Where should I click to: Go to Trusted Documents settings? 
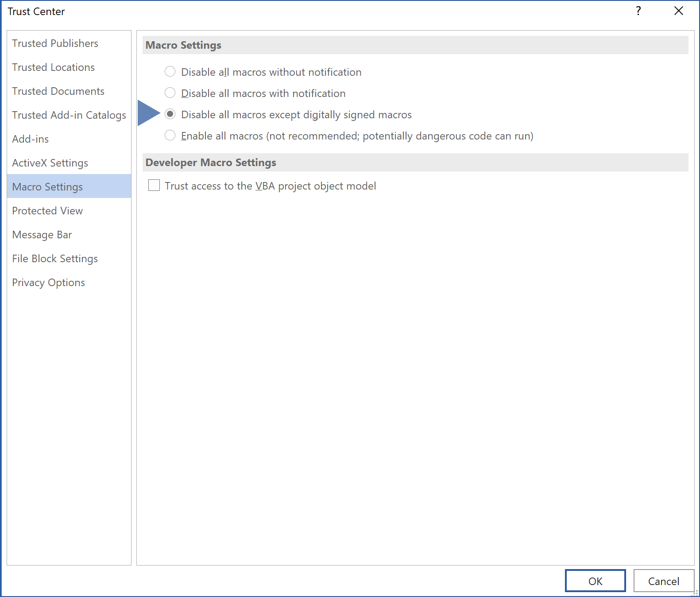pos(58,91)
